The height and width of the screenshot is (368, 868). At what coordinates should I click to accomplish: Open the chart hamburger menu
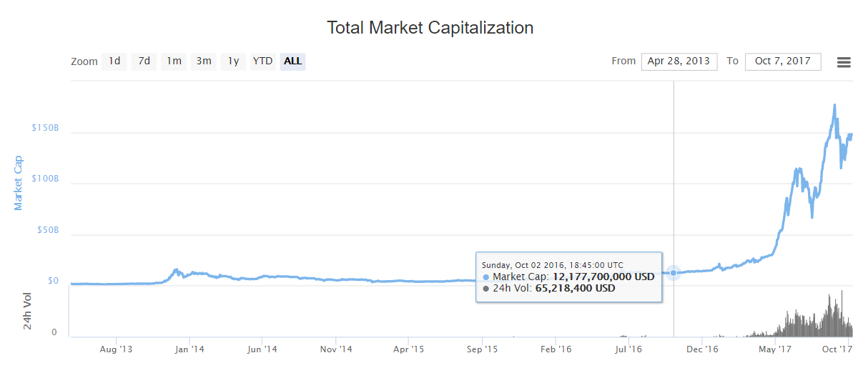click(x=844, y=62)
